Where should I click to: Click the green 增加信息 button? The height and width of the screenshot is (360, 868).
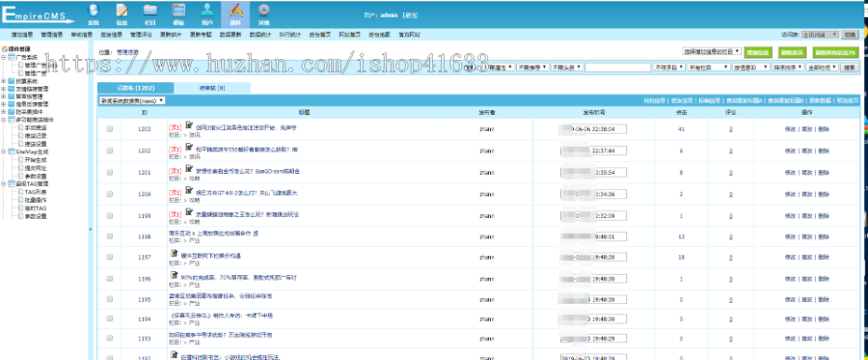coord(758,52)
